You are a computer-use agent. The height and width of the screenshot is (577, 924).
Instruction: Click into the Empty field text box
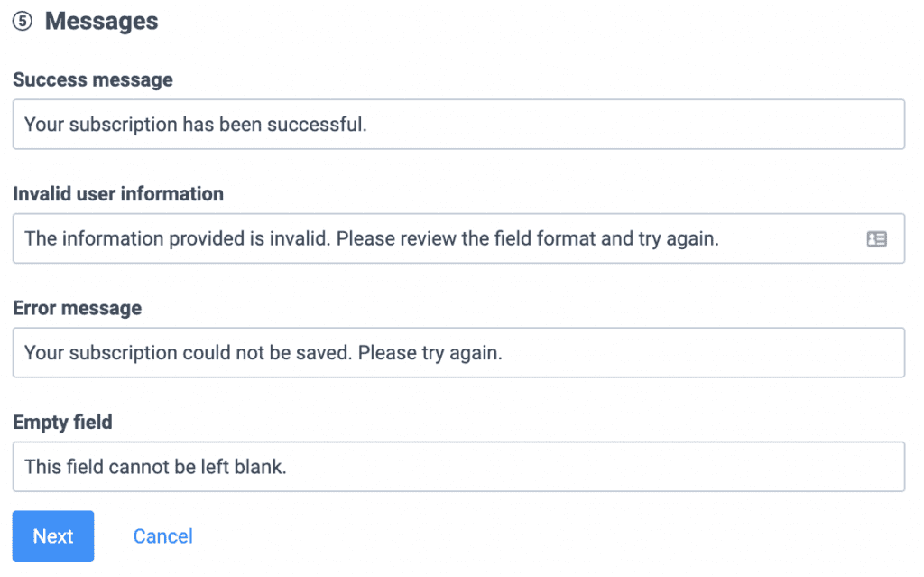pos(458,467)
